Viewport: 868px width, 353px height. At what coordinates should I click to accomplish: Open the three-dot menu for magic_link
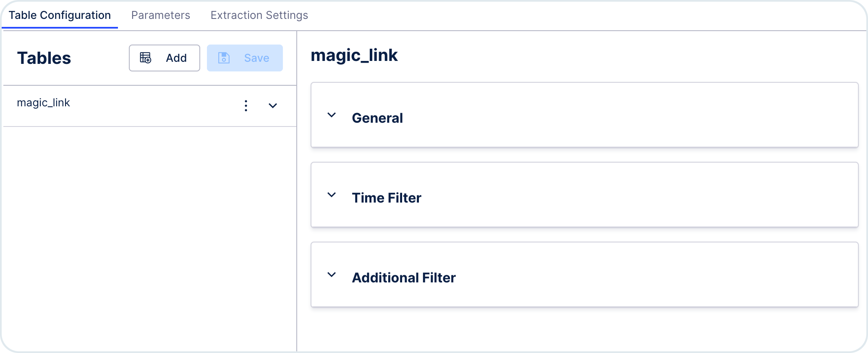click(x=246, y=105)
